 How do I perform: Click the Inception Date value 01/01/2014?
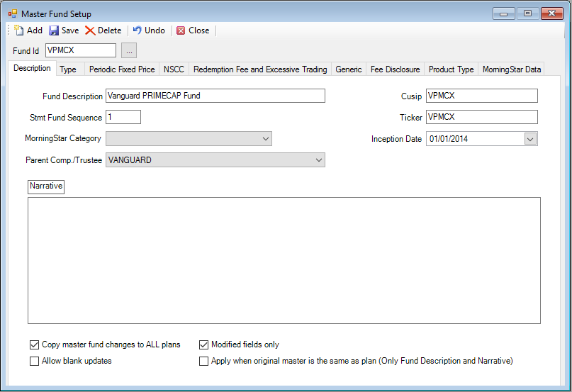point(449,139)
